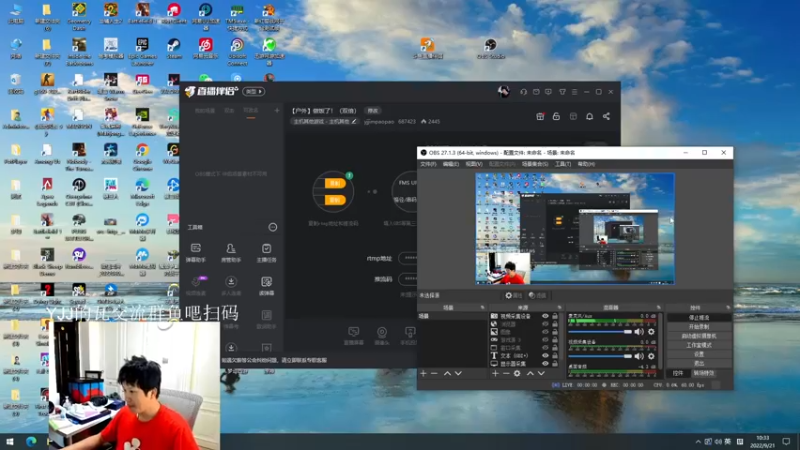This screenshot has height=450, width=800.
Task: Open 弹幕助手 tool in the toolbox
Action: (x=195, y=253)
